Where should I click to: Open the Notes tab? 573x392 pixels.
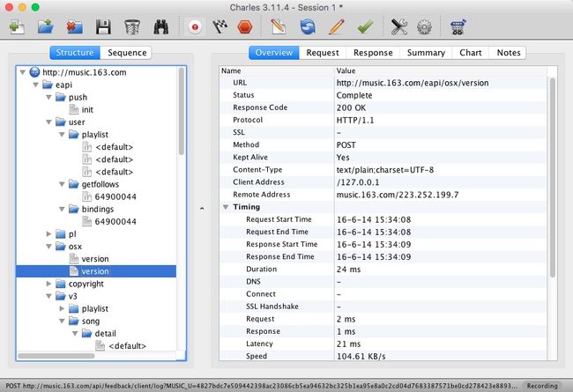coord(509,53)
